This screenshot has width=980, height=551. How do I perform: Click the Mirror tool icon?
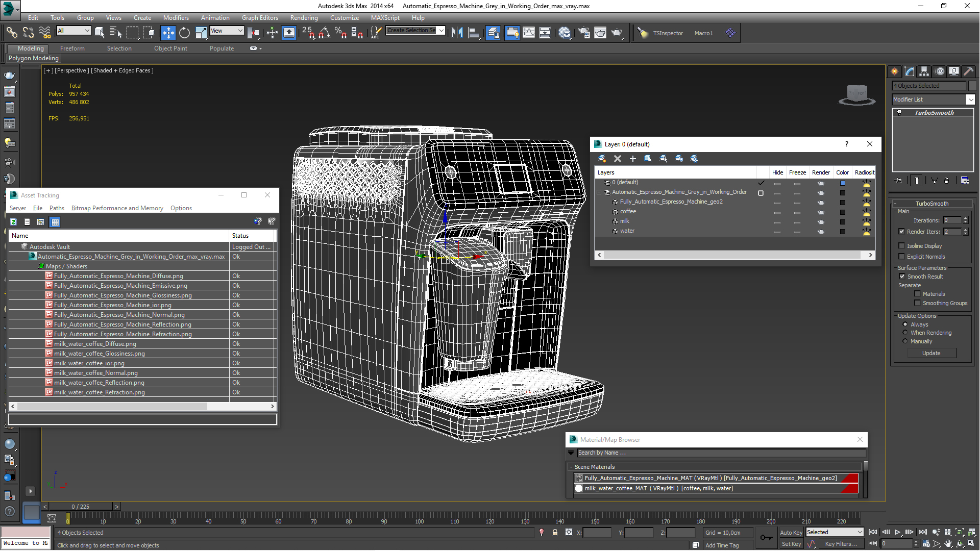click(457, 33)
